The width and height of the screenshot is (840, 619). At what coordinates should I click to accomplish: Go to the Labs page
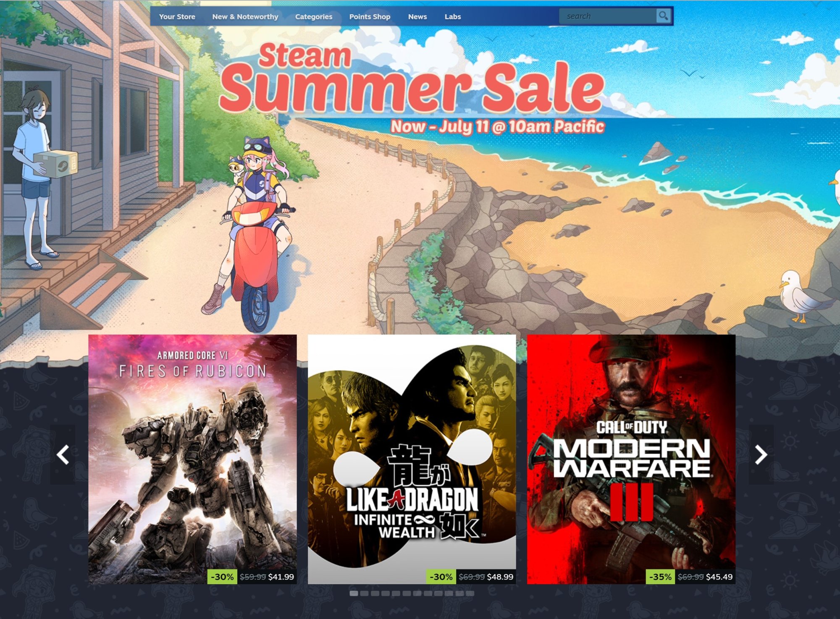pos(453,17)
